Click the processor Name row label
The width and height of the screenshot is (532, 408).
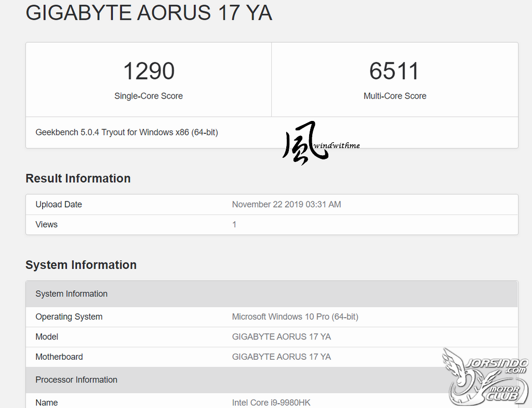[x=46, y=403]
